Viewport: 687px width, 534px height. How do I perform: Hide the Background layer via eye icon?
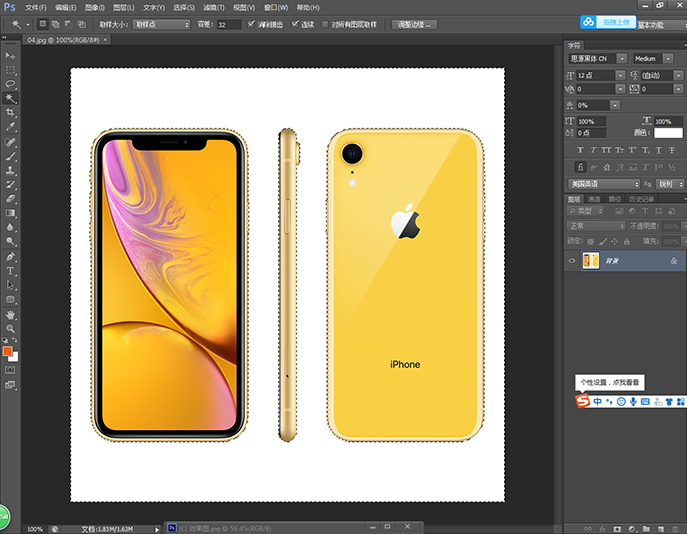(572, 261)
